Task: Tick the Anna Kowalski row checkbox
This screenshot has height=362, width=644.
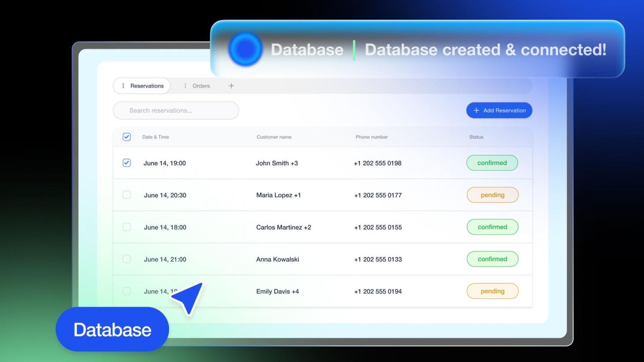Action: click(127, 259)
